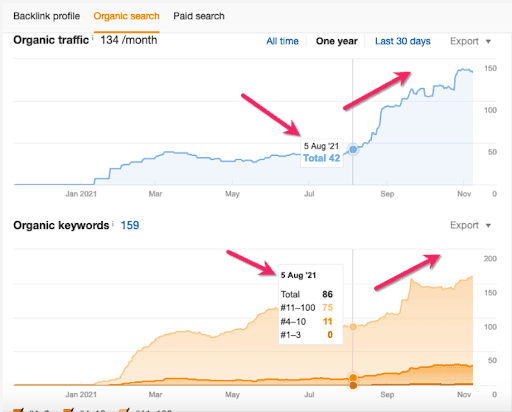
Task: Click the blue data point on traffic chart
Action: tap(353, 150)
